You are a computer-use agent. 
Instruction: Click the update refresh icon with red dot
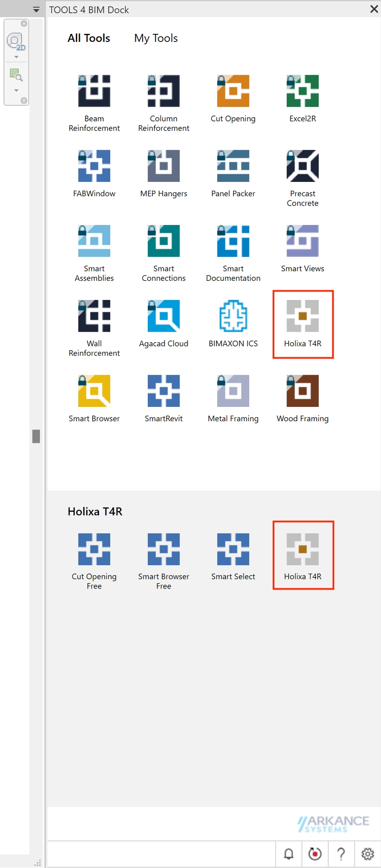(x=315, y=854)
